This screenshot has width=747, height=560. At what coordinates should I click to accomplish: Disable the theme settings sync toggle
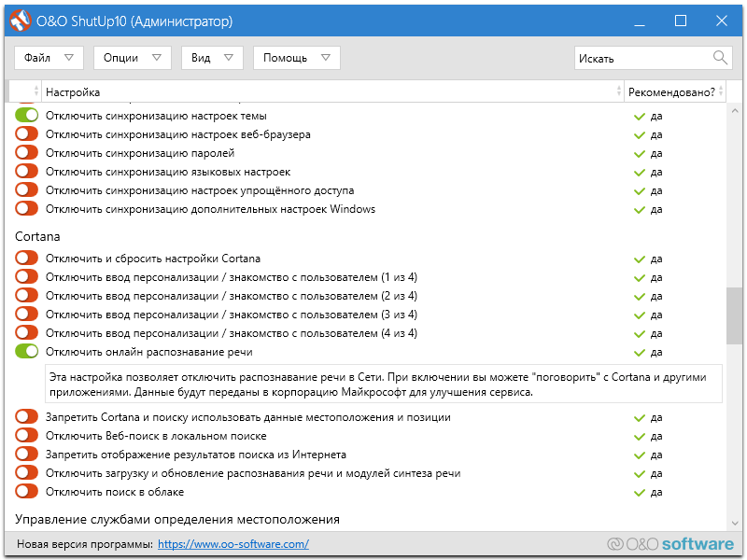click(27, 116)
